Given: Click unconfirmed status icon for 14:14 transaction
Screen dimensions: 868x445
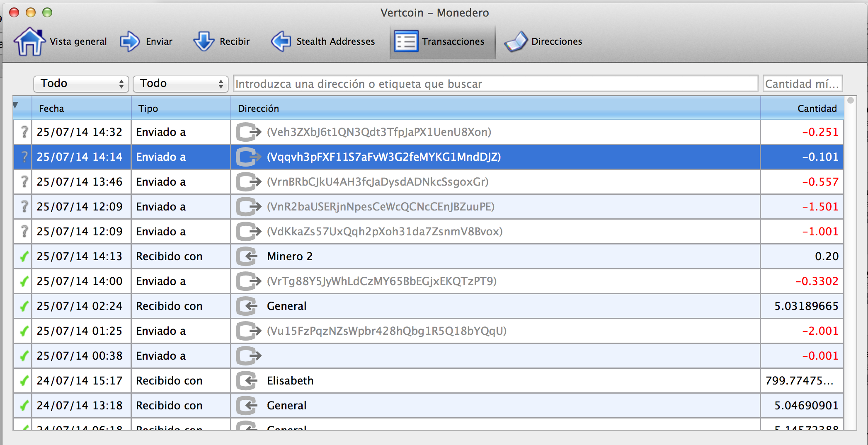Looking at the screenshot, I should (24, 157).
